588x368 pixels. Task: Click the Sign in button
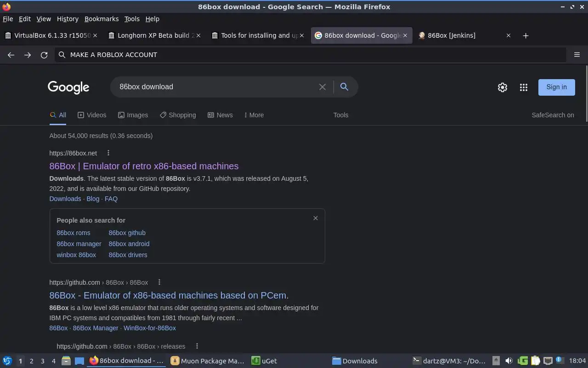pos(556,87)
